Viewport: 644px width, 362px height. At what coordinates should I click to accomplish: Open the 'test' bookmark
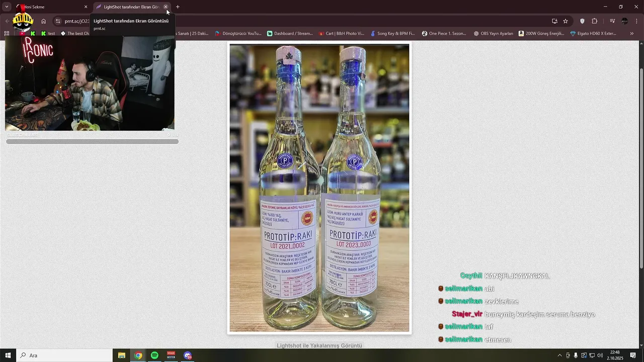pos(48,34)
